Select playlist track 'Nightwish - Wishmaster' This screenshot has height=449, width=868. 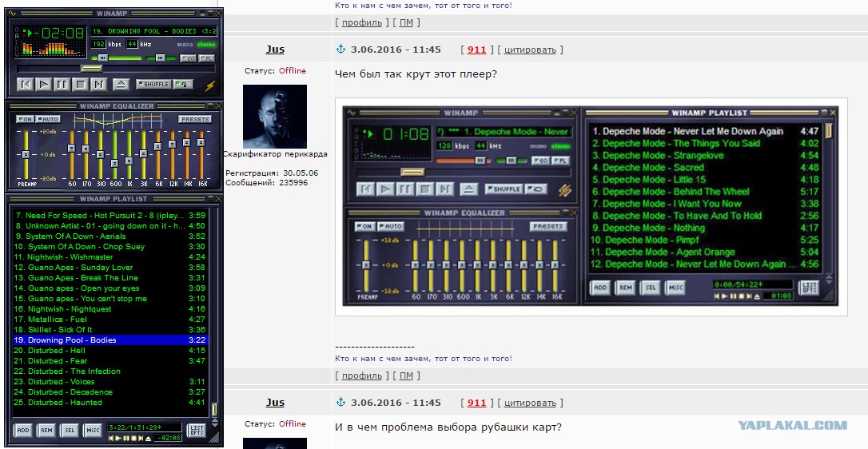110,257
